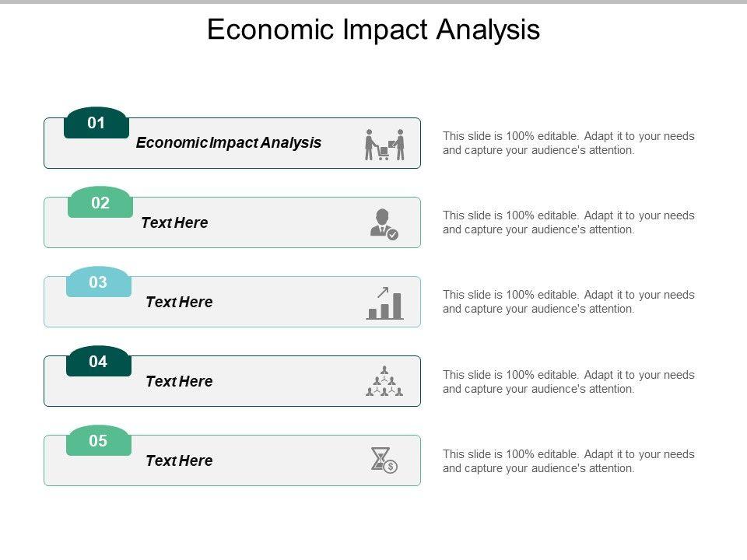Select the green 02 number badge

tap(100, 203)
